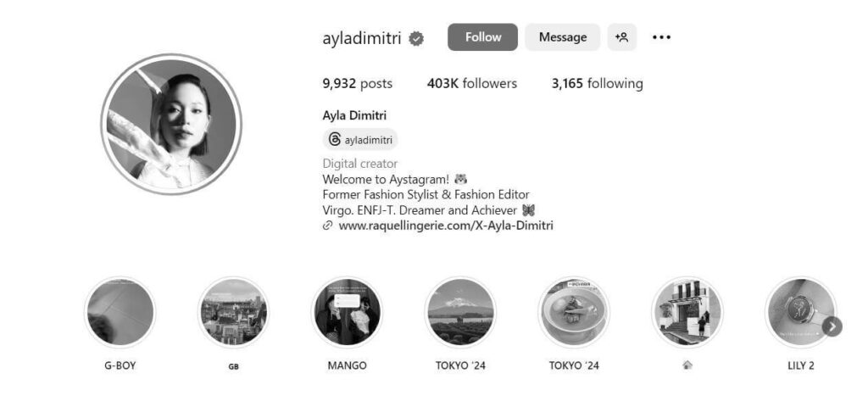
Task: Open the GB story highlight
Action: [234, 313]
